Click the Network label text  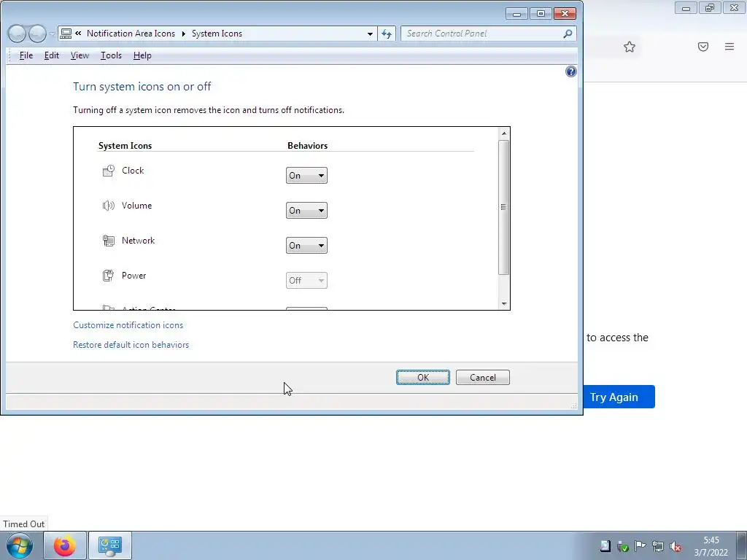click(138, 241)
